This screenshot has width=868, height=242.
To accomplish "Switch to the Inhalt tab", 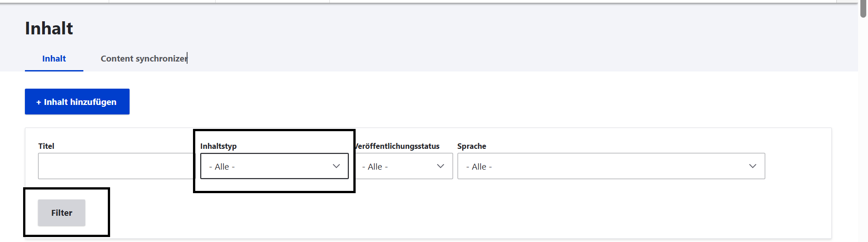I will (54, 59).
